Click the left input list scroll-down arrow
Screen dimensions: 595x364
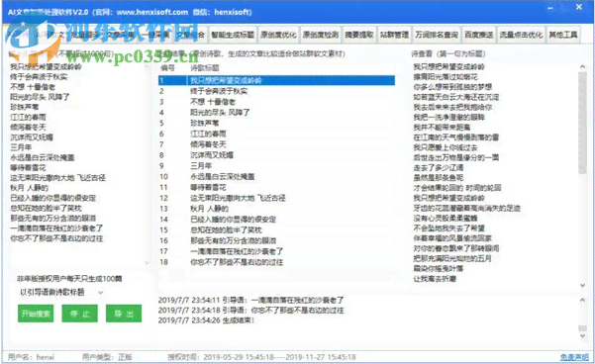[x=148, y=263]
